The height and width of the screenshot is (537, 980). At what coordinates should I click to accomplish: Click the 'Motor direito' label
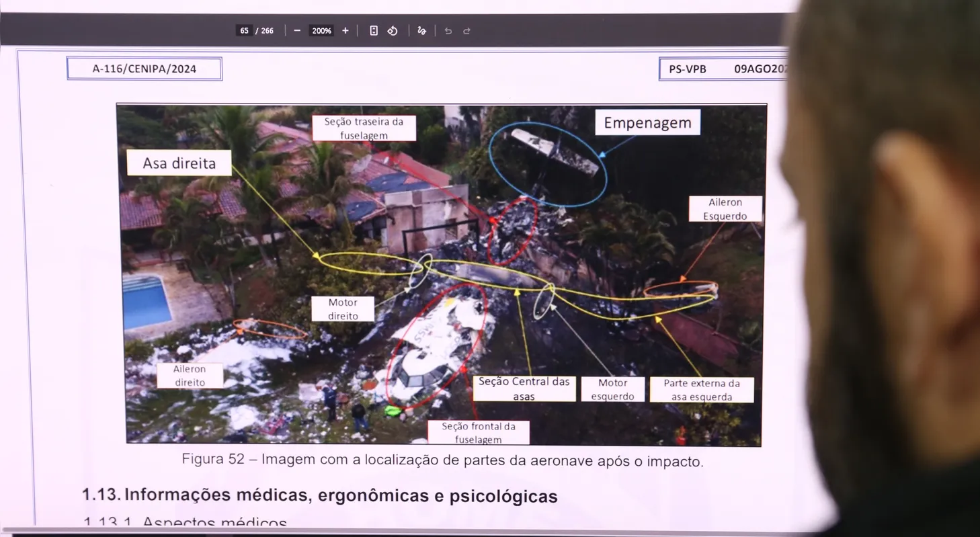(x=343, y=309)
